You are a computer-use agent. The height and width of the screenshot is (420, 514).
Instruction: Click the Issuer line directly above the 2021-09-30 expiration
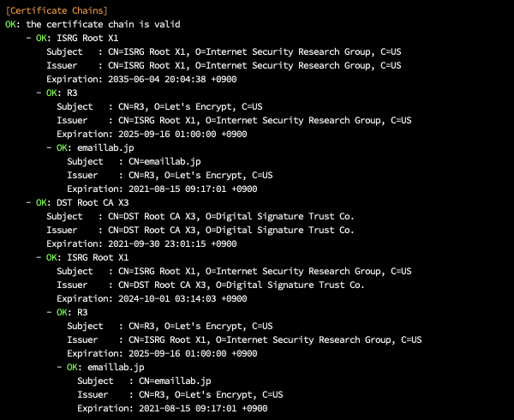click(x=200, y=231)
